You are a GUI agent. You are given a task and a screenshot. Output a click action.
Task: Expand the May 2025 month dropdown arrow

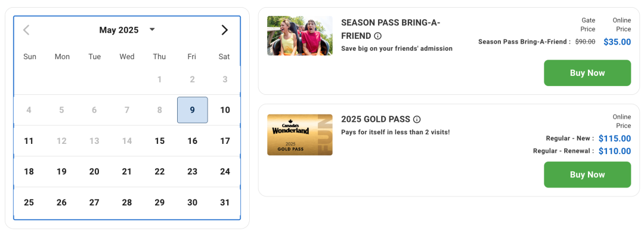tap(152, 30)
